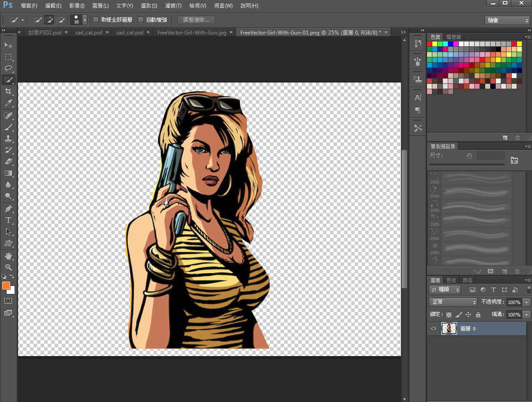Select the Crop tool
532x402 pixels.
(8, 91)
